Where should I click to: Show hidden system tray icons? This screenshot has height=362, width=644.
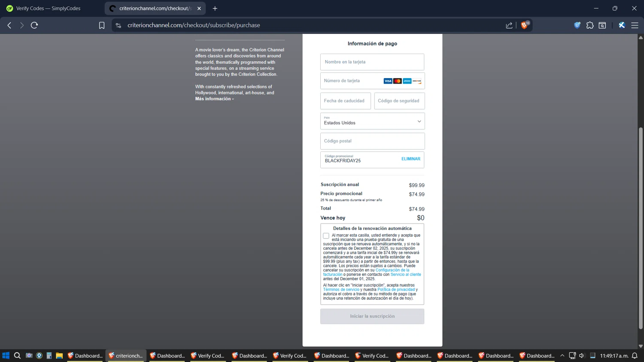coord(562,356)
